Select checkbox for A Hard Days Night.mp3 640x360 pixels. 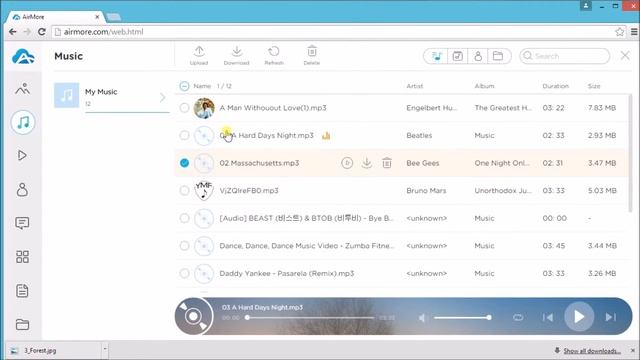(184, 136)
